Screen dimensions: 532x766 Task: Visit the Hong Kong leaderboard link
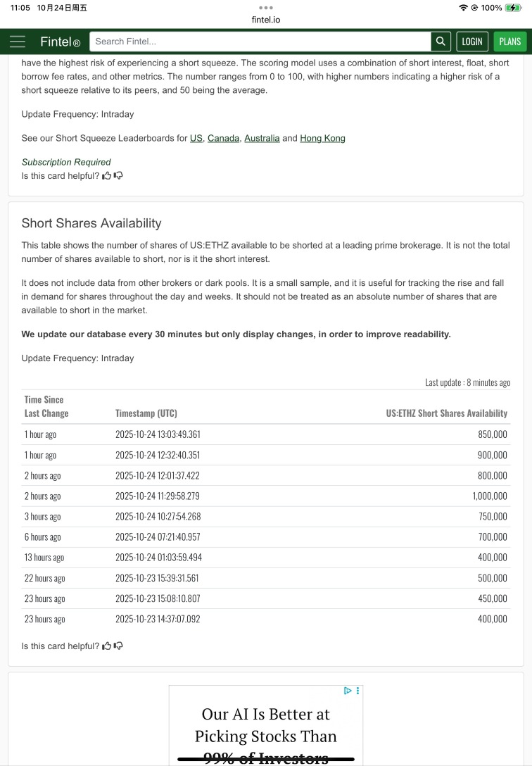(x=322, y=139)
